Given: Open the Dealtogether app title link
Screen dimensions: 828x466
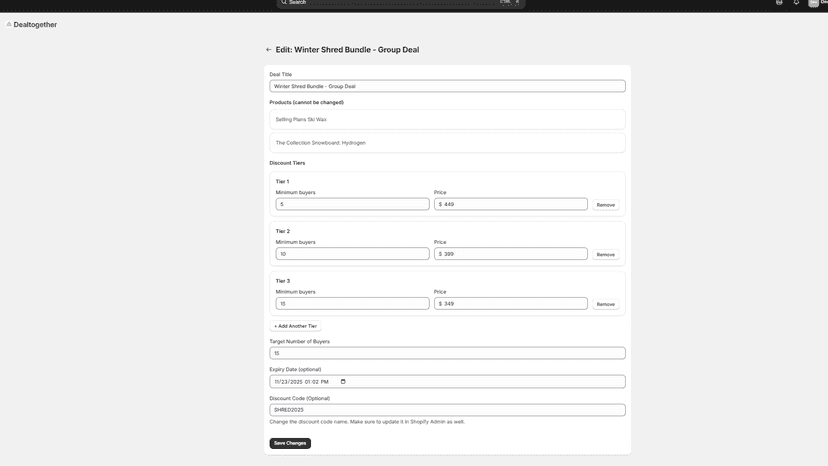Looking at the screenshot, I should tap(35, 25).
